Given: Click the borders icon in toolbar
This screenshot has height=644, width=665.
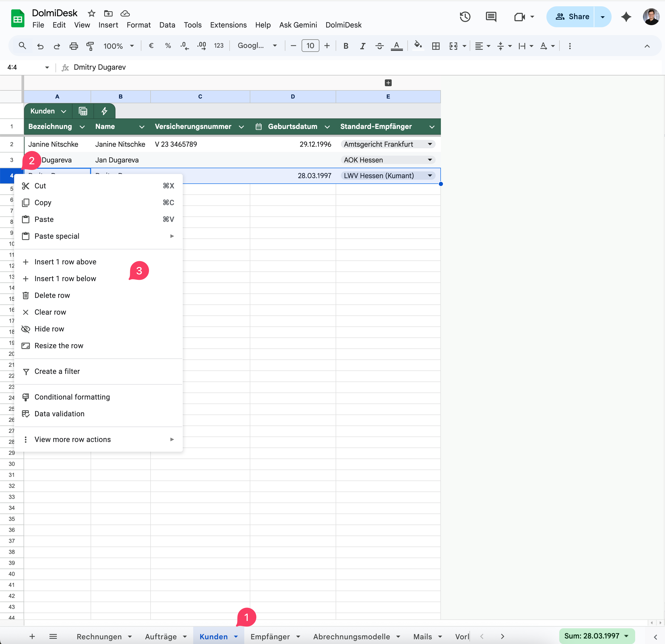Looking at the screenshot, I should coord(436,46).
